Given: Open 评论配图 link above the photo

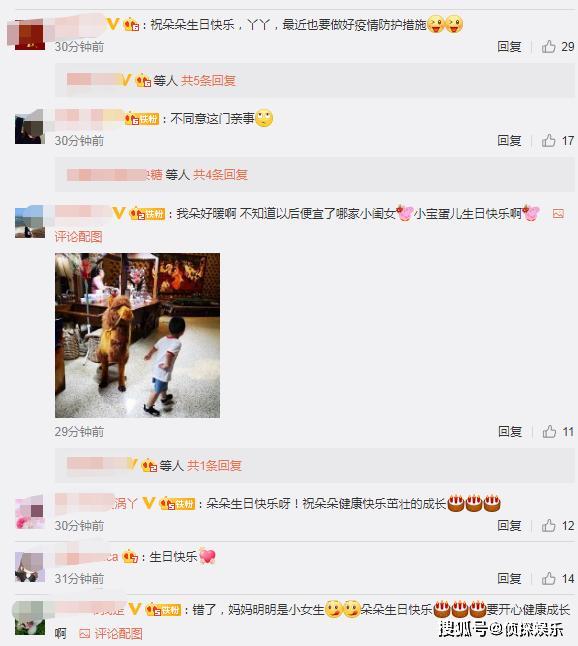Looking at the screenshot, I should tap(78, 236).
